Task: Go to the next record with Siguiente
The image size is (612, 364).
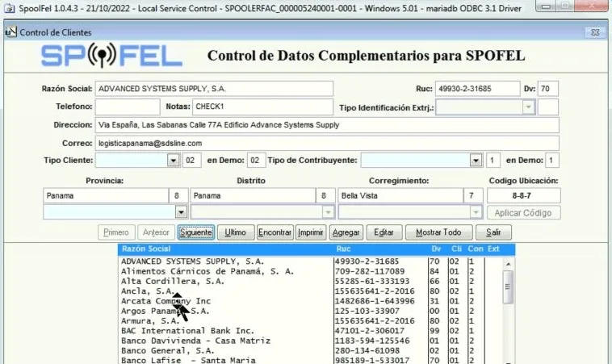Action: pyautogui.click(x=196, y=232)
